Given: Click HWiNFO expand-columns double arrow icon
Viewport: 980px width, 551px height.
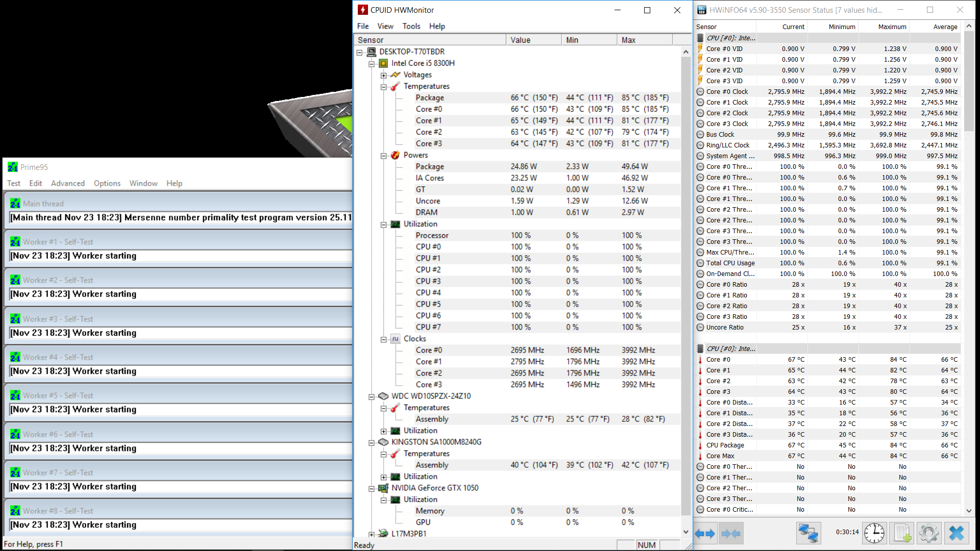Looking at the screenshot, I should click(706, 534).
